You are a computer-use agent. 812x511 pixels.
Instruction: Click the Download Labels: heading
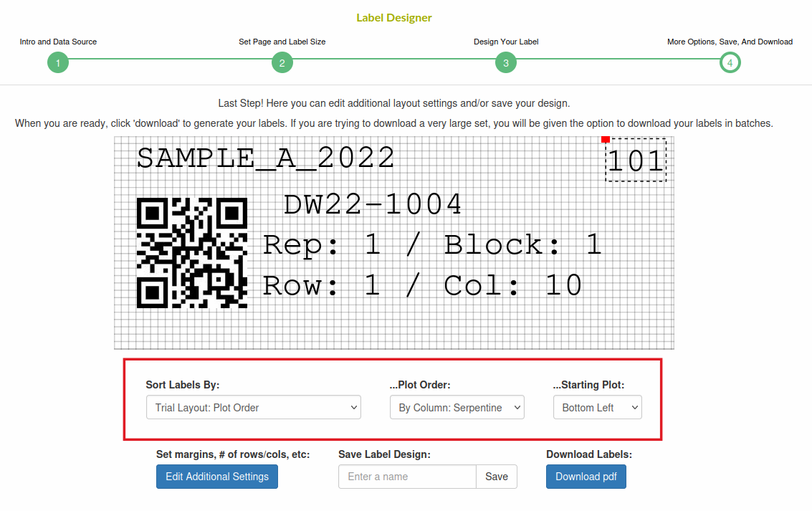click(589, 454)
